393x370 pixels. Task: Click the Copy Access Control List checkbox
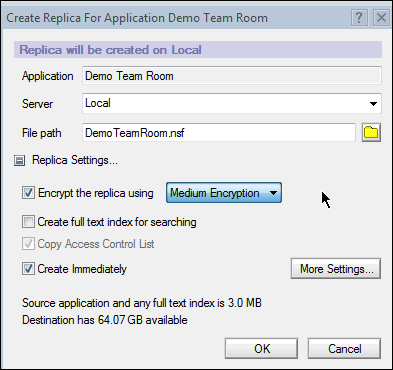(x=28, y=244)
